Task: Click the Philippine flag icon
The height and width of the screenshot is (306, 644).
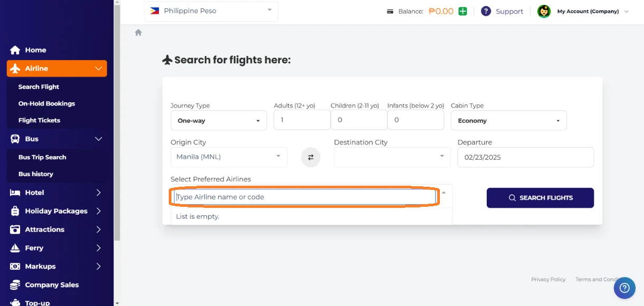Action: point(155,11)
